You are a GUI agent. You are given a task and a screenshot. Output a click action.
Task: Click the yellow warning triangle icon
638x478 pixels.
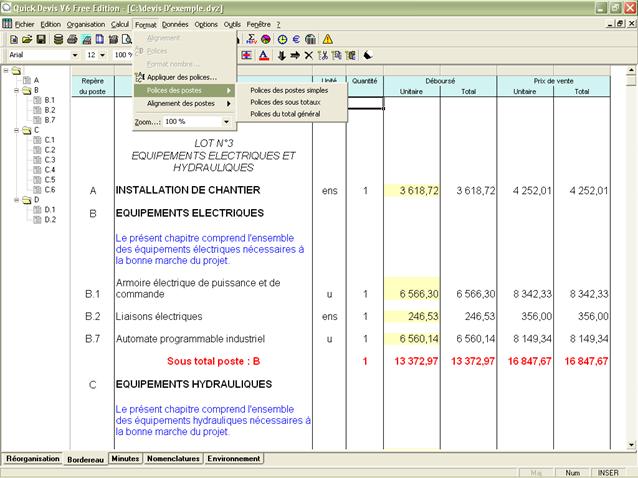(327, 39)
